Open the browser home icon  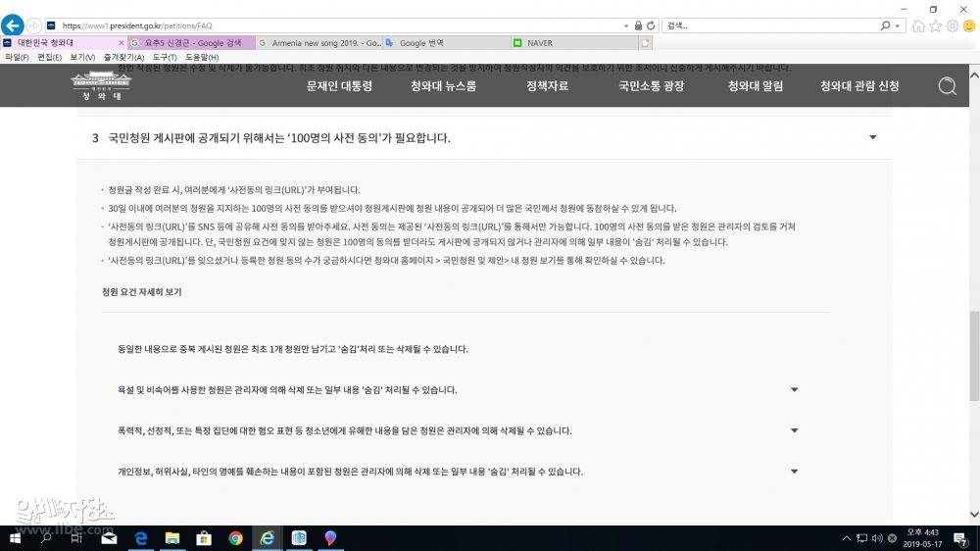coord(918,25)
